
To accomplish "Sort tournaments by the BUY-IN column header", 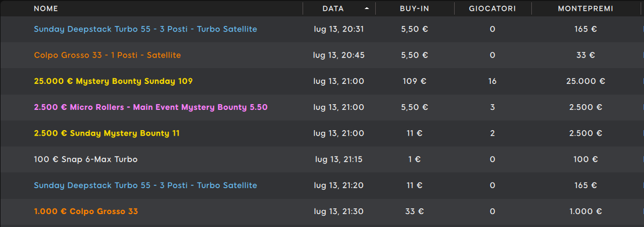I will 415,8.
